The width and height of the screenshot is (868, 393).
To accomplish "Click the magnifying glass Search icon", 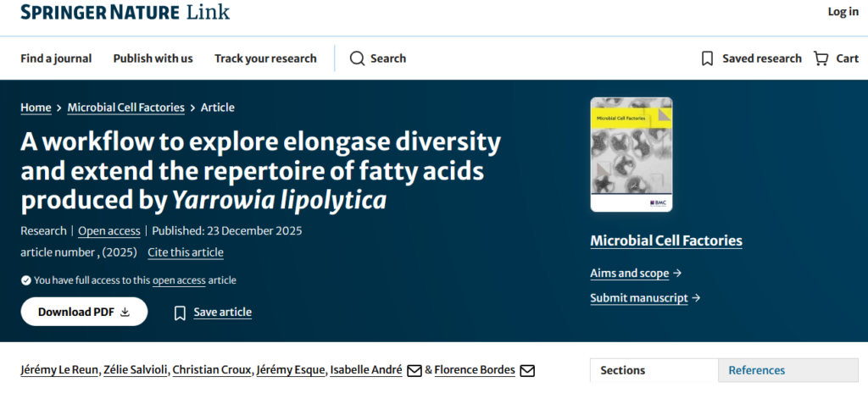I will click(357, 58).
